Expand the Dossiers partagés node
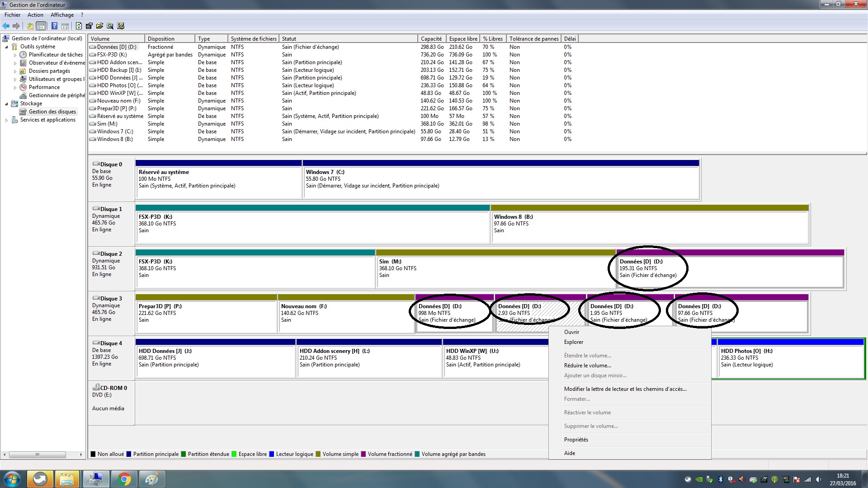 click(x=15, y=71)
